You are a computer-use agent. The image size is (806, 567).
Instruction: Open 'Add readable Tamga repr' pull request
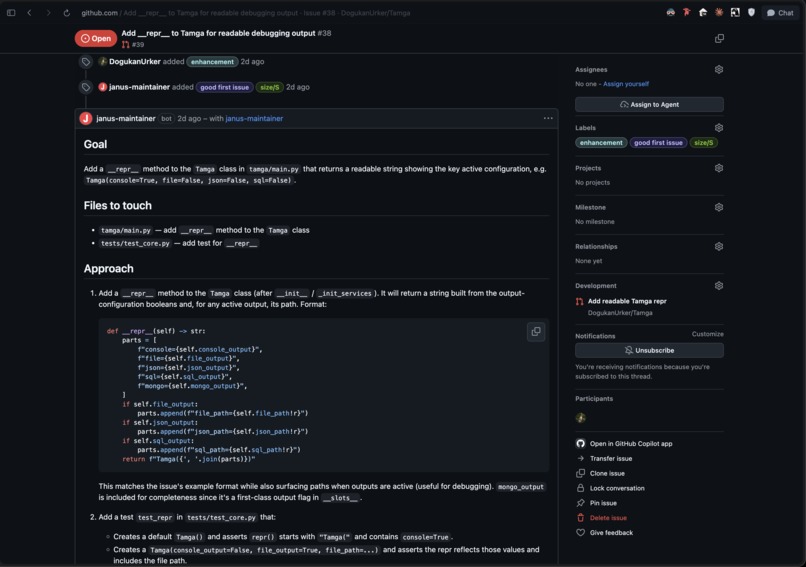point(627,301)
